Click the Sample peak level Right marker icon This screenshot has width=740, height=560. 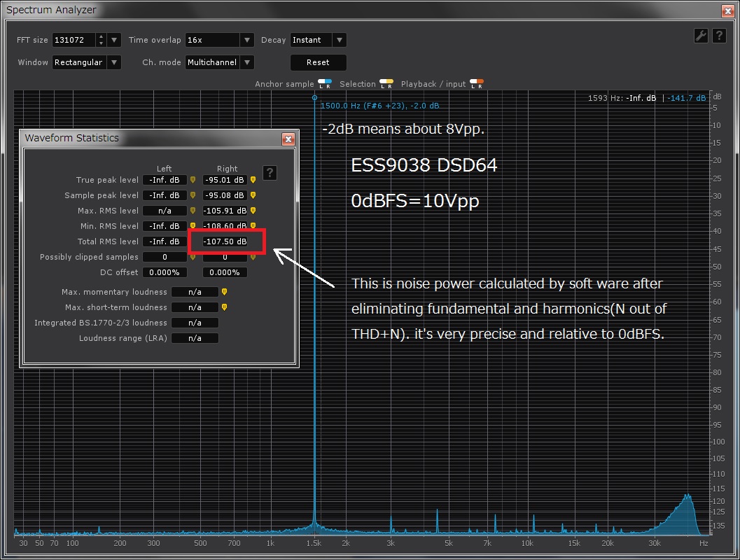pos(253,195)
